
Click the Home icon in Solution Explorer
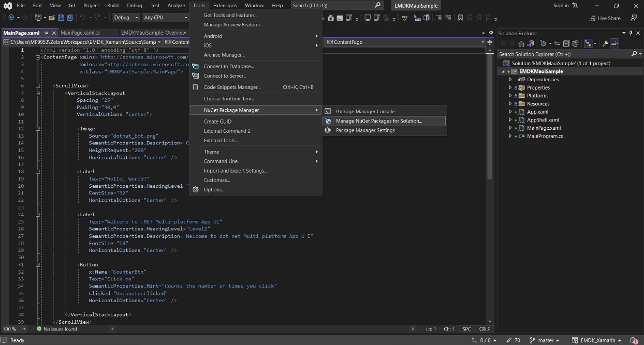pos(521,43)
